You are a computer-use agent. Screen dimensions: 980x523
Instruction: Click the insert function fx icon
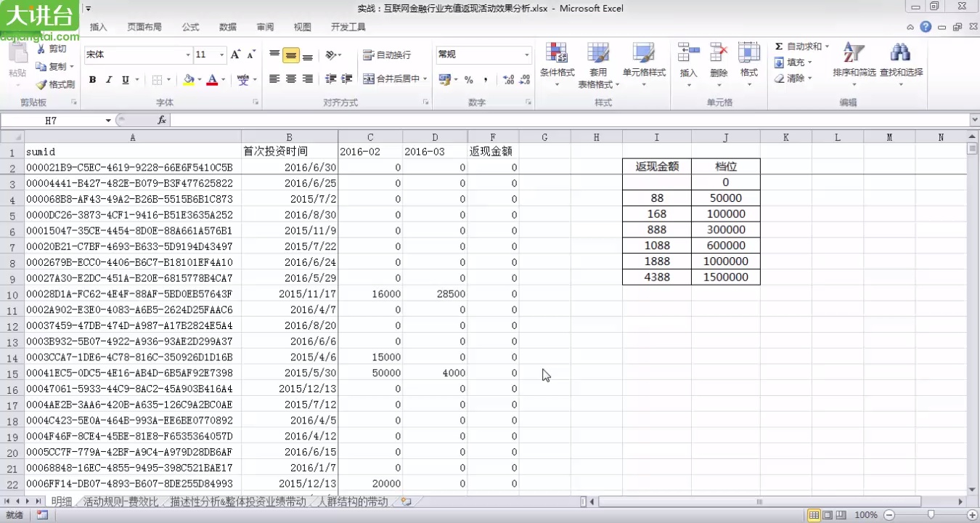(x=162, y=121)
